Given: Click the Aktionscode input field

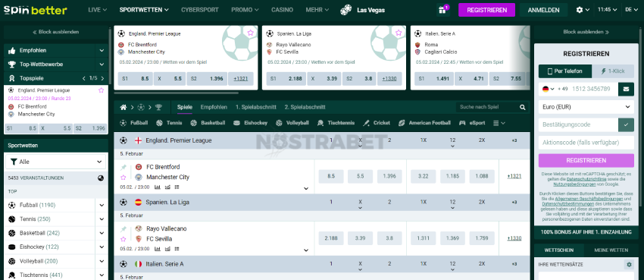Looking at the screenshot, I should pyautogui.click(x=586, y=143).
